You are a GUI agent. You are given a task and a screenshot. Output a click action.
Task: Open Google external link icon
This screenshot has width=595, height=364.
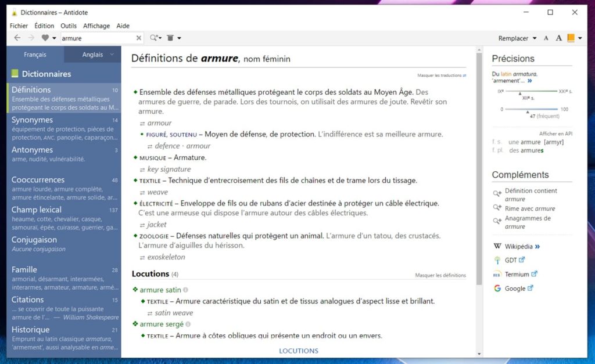pyautogui.click(x=531, y=288)
